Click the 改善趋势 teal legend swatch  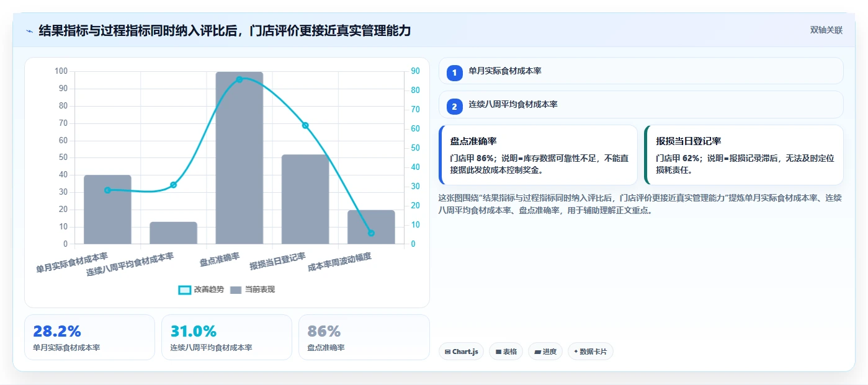point(184,290)
